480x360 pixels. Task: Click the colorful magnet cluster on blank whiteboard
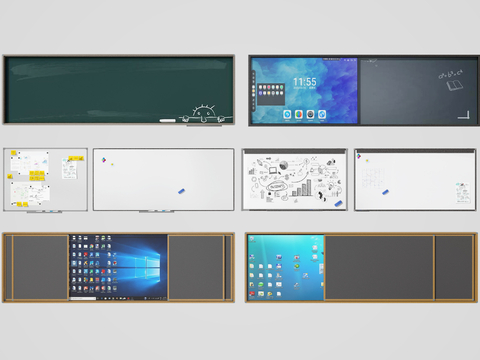[x=104, y=160]
